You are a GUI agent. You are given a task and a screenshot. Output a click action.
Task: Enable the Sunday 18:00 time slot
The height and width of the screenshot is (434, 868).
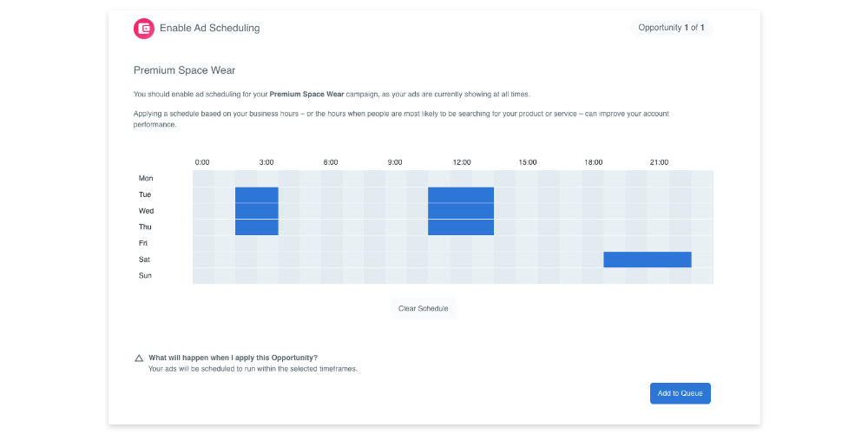[593, 276]
